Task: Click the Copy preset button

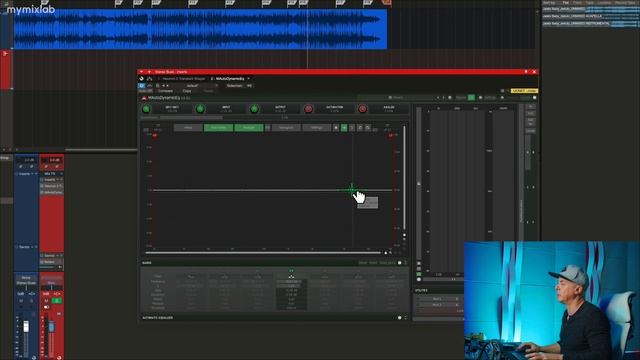Action: click(x=187, y=91)
